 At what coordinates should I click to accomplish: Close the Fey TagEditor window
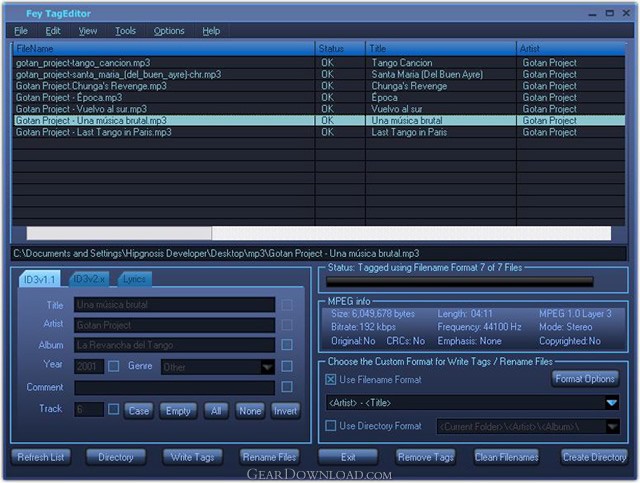[626, 13]
